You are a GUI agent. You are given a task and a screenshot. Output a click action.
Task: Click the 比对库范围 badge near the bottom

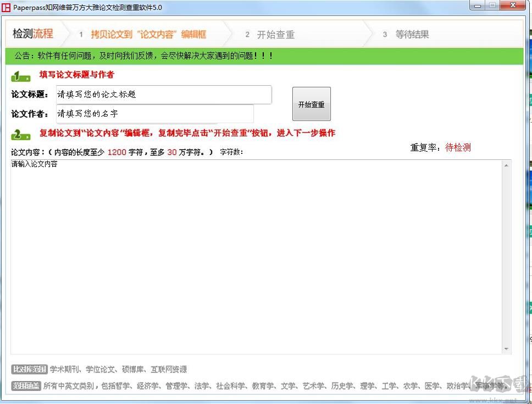pyautogui.click(x=28, y=369)
